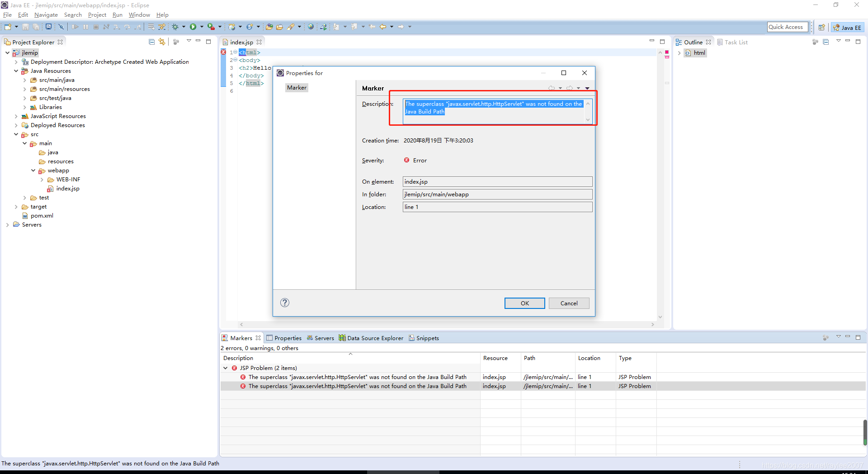This screenshot has height=474, width=868.
Task: Select Marker in the dialog left pane
Action: click(297, 88)
